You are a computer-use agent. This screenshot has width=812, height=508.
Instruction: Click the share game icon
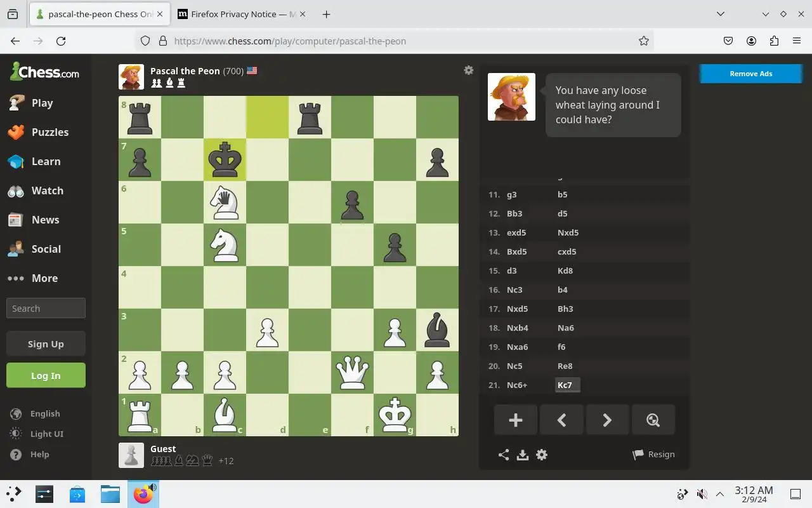coord(504,455)
